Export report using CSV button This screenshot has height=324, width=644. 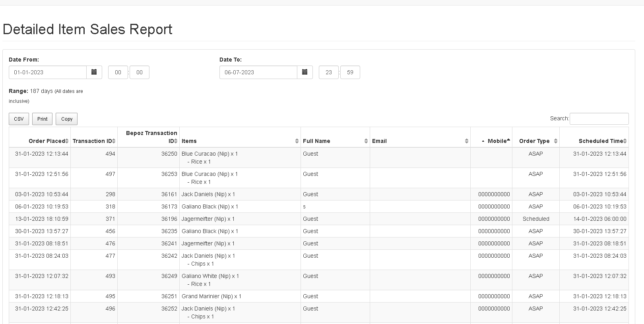(x=19, y=119)
